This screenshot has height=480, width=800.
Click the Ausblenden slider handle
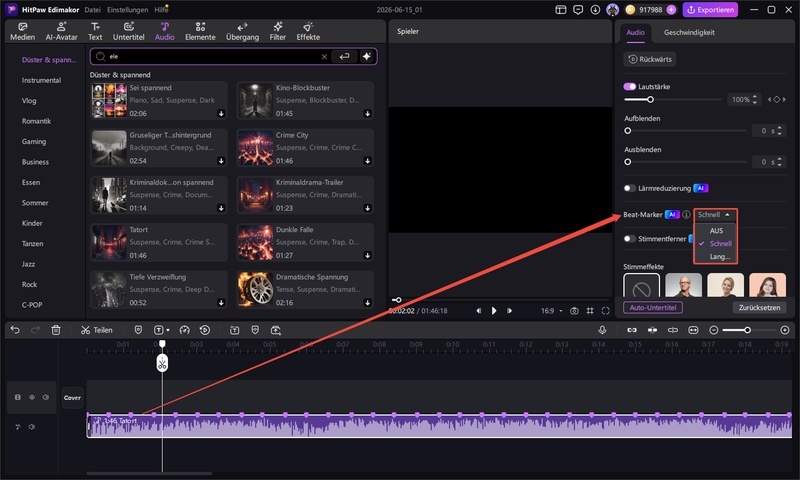628,162
